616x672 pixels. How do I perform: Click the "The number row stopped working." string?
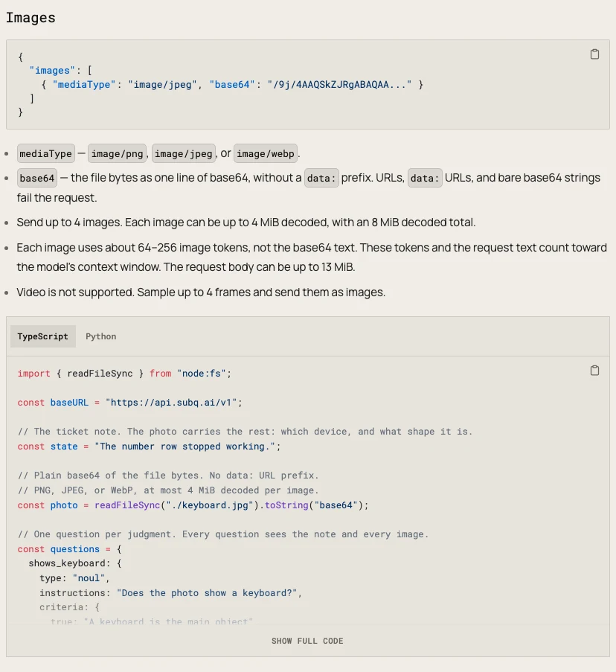coord(185,447)
